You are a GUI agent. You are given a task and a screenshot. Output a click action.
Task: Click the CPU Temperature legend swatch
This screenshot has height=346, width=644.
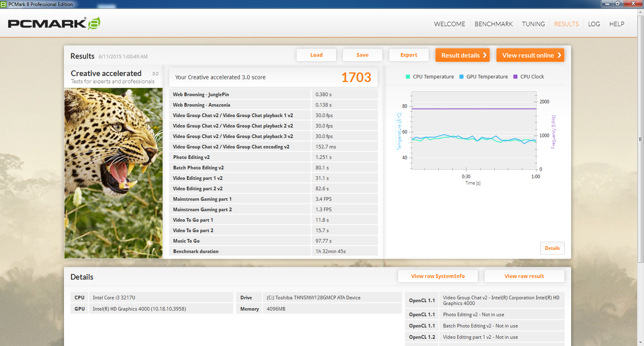pyautogui.click(x=408, y=77)
